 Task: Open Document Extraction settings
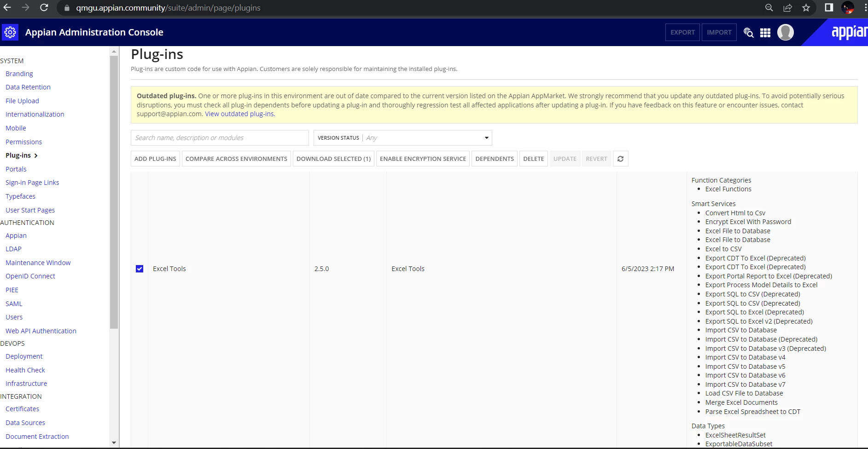(x=37, y=437)
